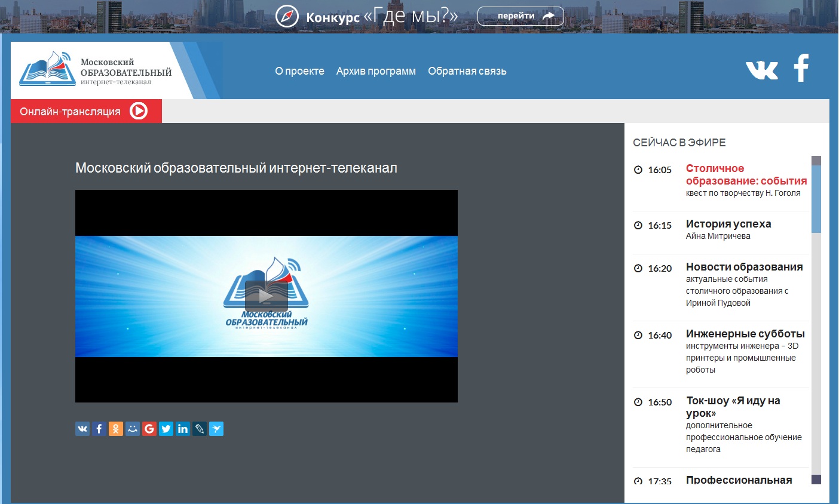Share via hummingbird icon at row end
The image size is (839, 504).
(216, 429)
